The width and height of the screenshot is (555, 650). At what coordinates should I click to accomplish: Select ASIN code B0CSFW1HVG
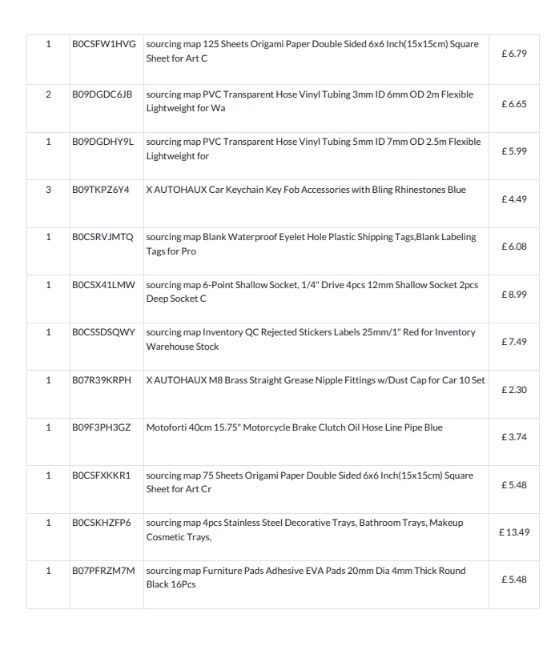point(104,44)
